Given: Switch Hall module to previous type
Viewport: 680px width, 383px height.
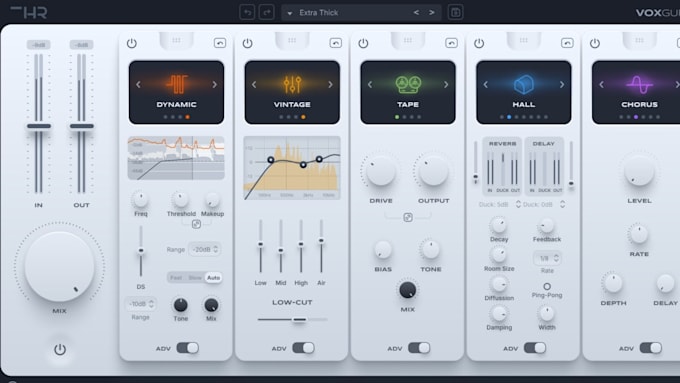Looking at the screenshot, I should coord(486,85).
